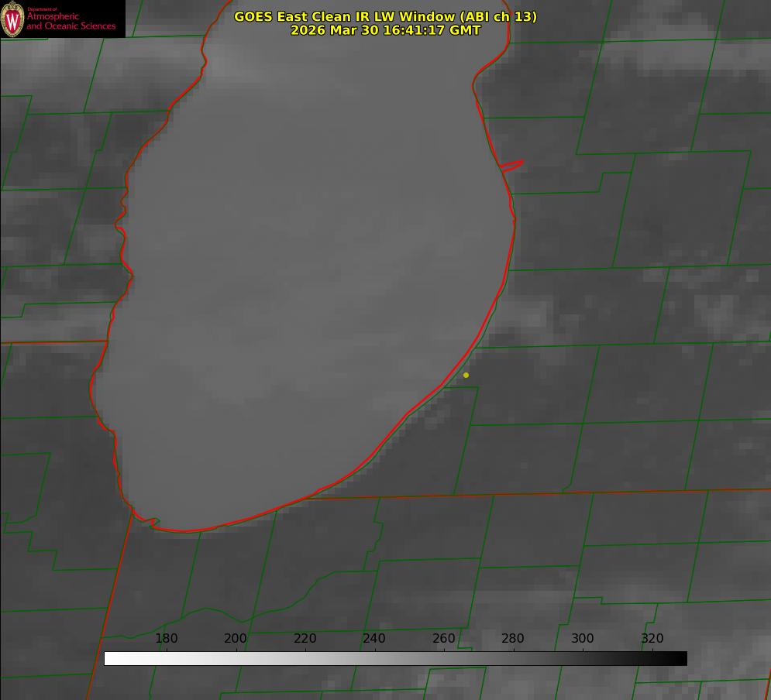Click the small red inlet outline on eastern shore
Image resolution: width=771 pixels, height=700 pixels.
click(x=511, y=166)
